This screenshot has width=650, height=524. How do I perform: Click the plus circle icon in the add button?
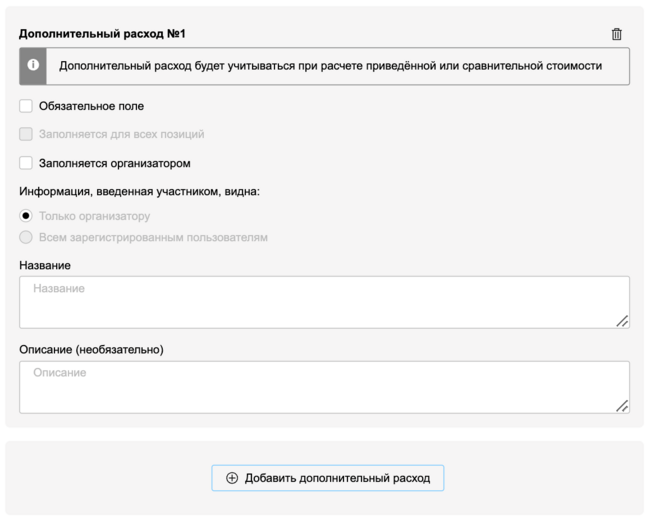pyautogui.click(x=232, y=478)
